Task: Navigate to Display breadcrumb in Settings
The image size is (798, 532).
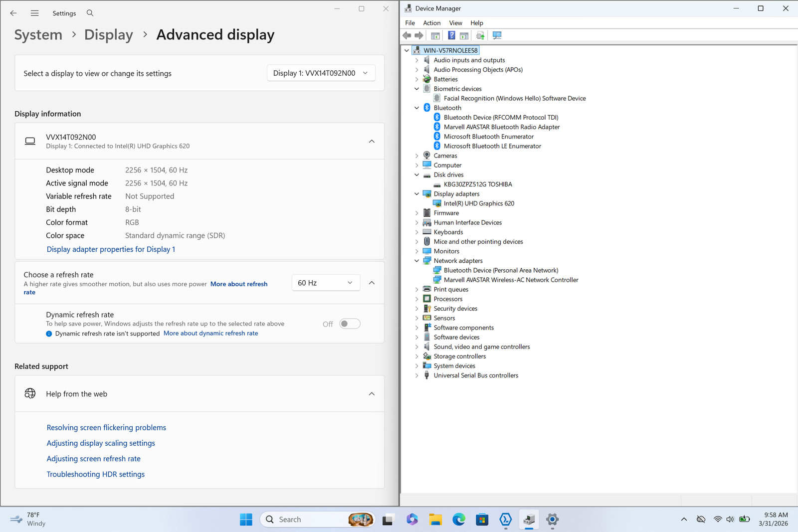Action: (x=109, y=35)
